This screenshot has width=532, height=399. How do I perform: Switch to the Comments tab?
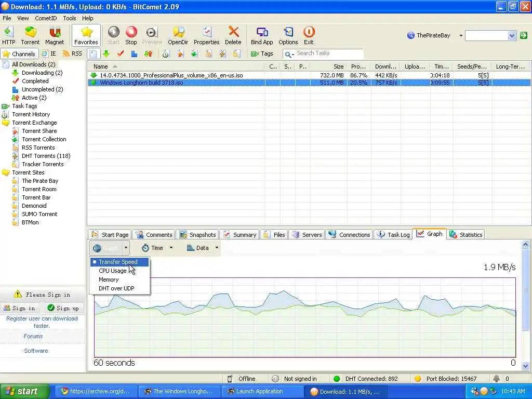point(154,235)
